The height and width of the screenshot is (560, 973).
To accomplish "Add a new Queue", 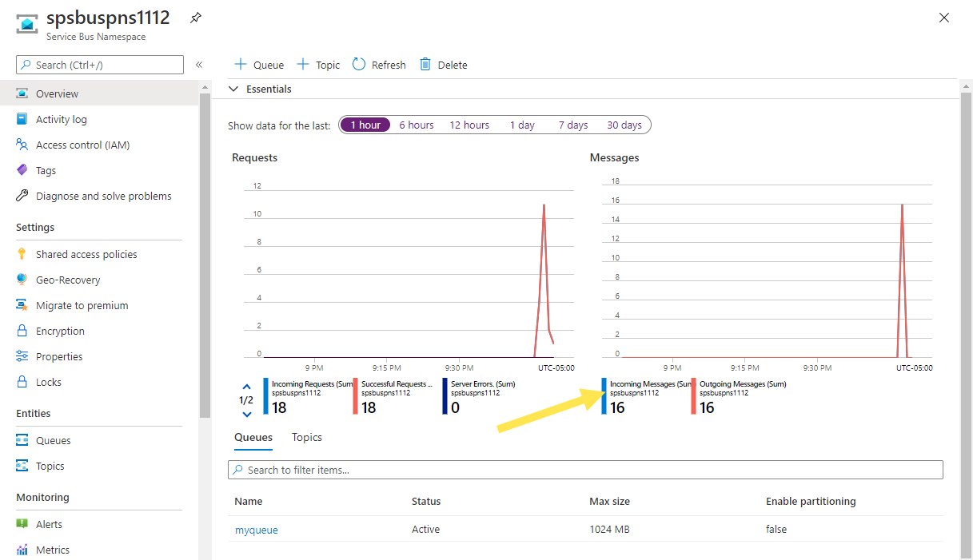I will click(258, 65).
